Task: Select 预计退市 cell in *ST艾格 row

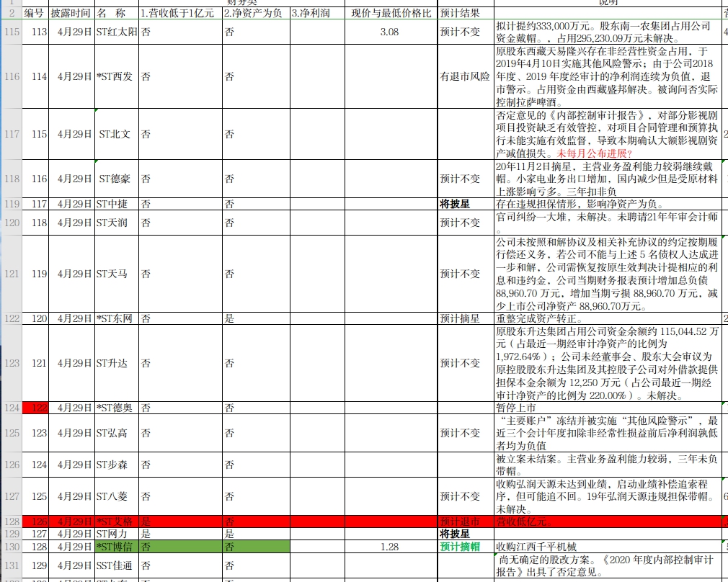Action: [466, 521]
